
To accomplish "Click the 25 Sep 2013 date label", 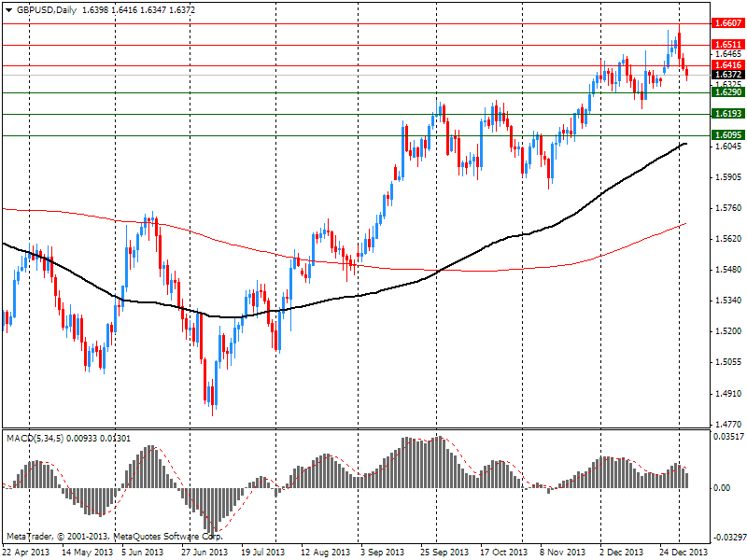I will (x=444, y=552).
